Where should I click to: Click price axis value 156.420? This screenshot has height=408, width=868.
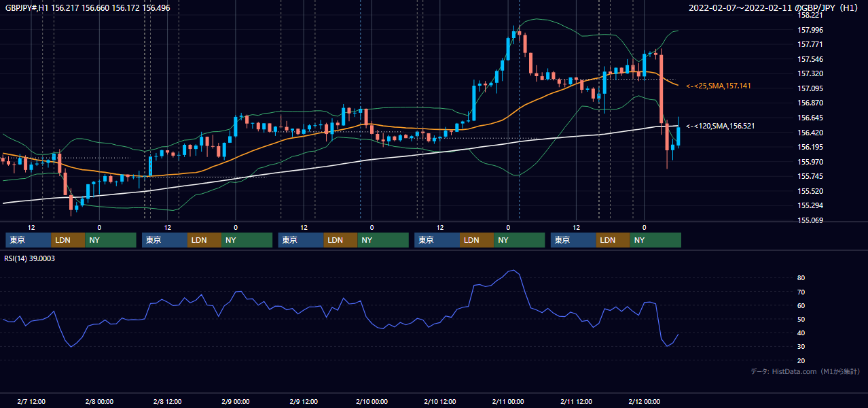click(x=810, y=133)
